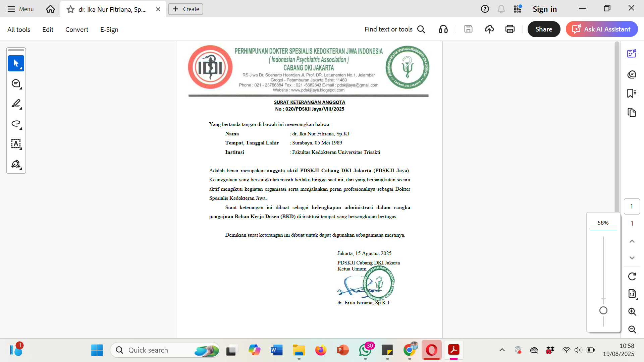Click the Share button
Image resolution: width=644 pixels, height=362 pixels.
tap(543, 29)
